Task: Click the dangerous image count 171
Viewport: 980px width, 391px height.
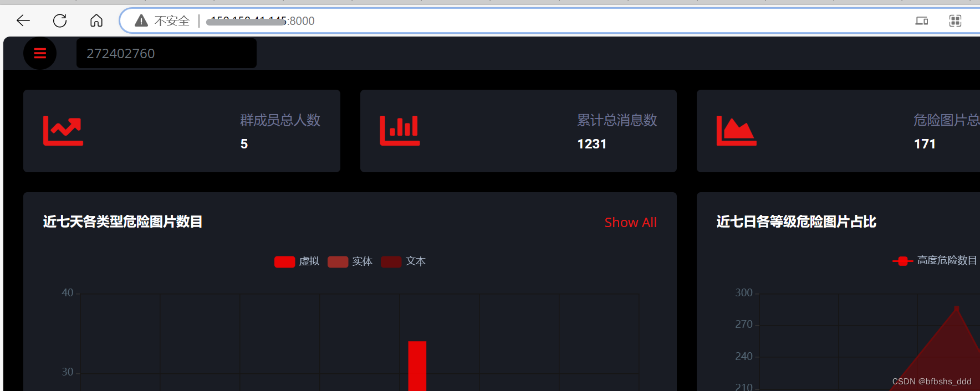Action: pos(925,144)
